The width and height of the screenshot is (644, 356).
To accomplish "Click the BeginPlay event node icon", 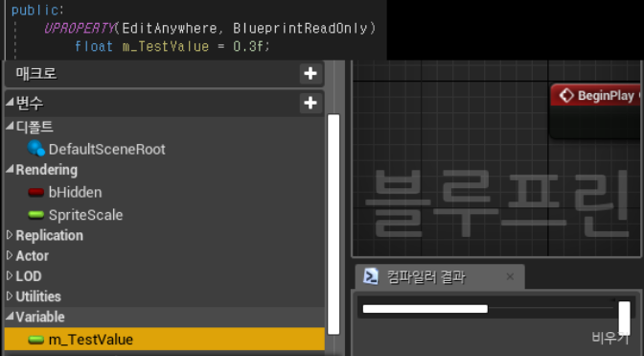I will [x=566, y=95].
